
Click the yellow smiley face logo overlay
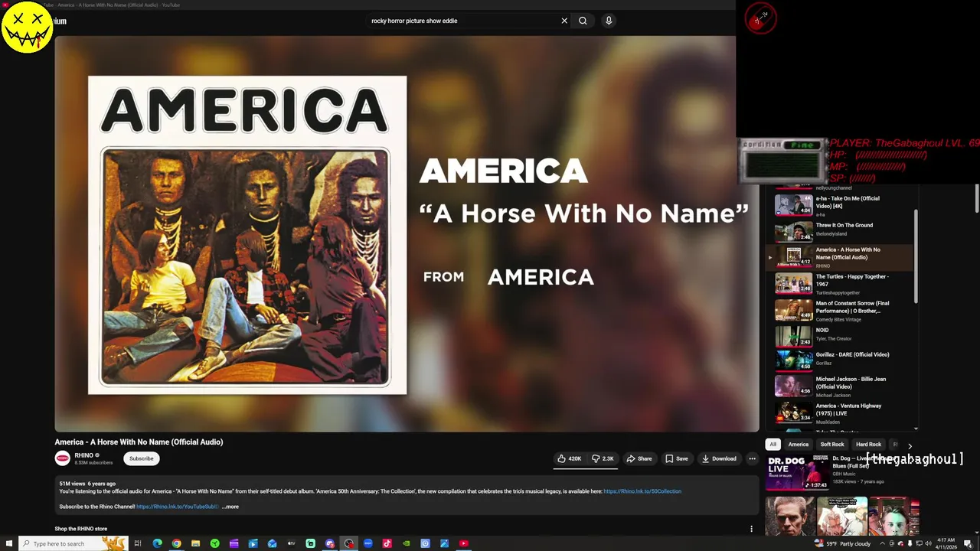[x=27, y=27]
